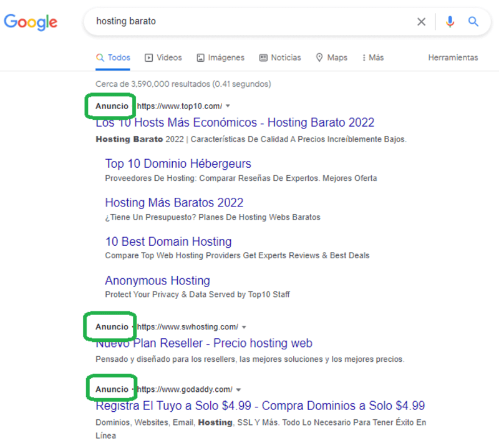
Task: Select the Todos tab
Action: click(113, 57)
